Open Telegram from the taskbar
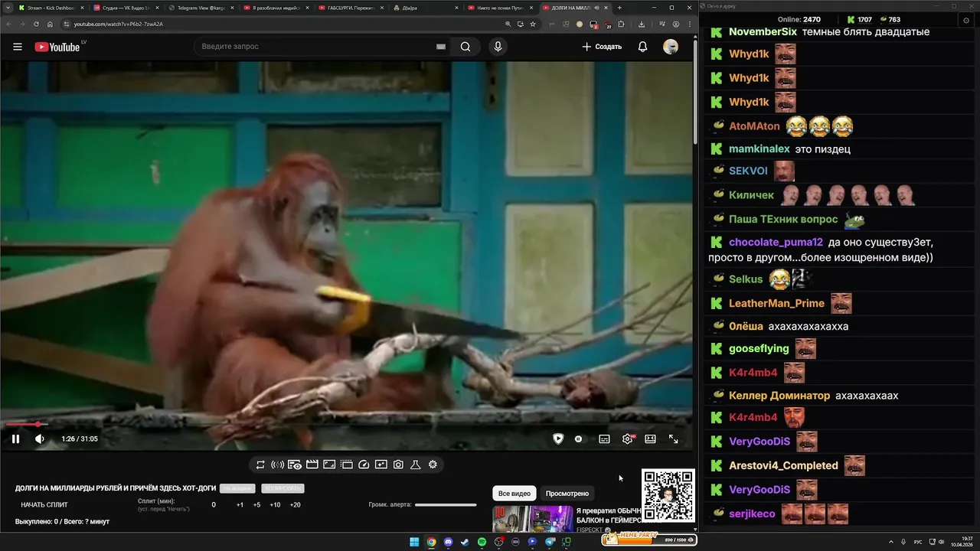Screen dimensions: 980x551 (x=549, y=542)
